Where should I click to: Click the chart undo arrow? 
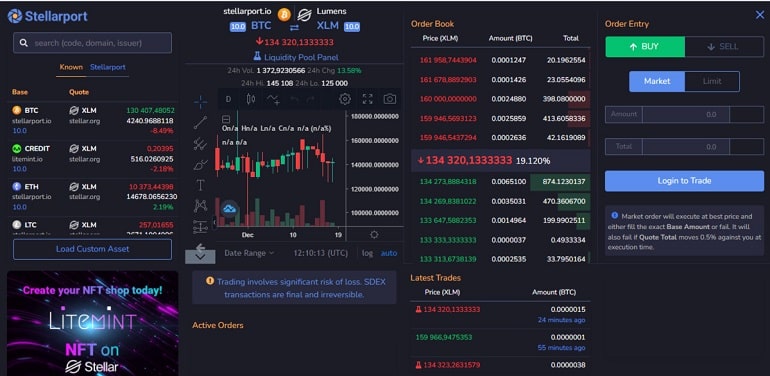tap(294, 99)
